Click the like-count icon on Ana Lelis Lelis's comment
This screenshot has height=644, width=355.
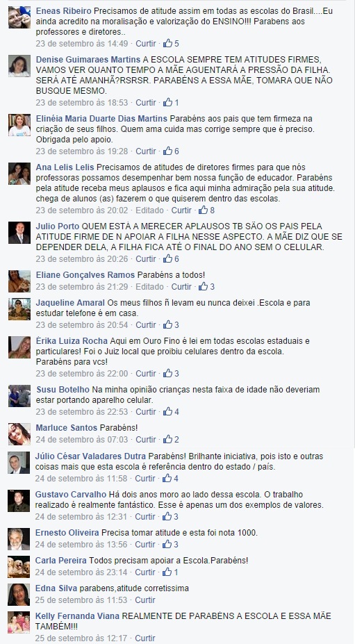point(203,210)
